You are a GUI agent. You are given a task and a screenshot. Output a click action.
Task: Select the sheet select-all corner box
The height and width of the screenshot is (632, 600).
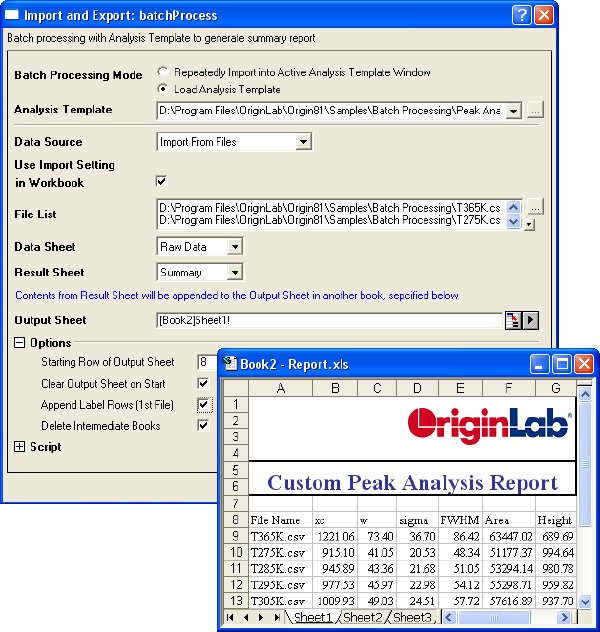(x=236, y=388)
